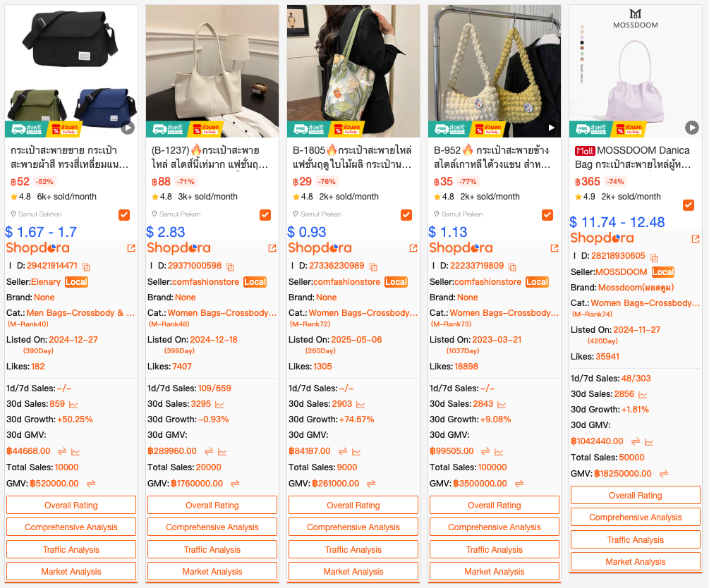Open external link icon on first Shopdora card
Image resolution: width=709 pixels, height=588 pixels.
tap(131, 248)
